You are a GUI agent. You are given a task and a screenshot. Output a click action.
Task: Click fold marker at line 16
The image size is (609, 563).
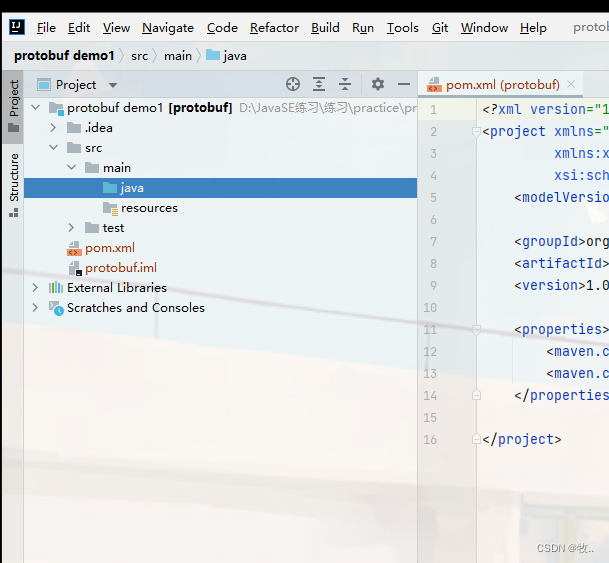coord(476,439)
